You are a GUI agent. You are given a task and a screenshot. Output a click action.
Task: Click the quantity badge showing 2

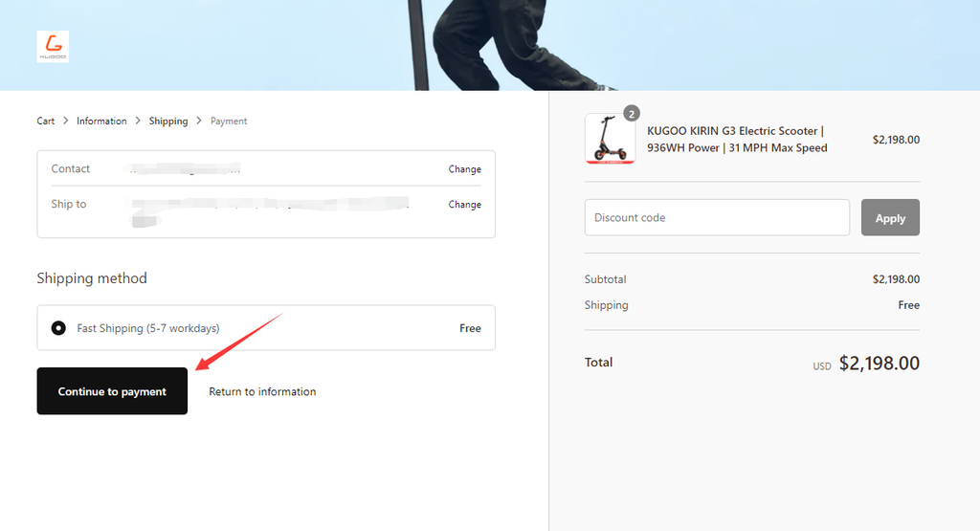(632, 114)
